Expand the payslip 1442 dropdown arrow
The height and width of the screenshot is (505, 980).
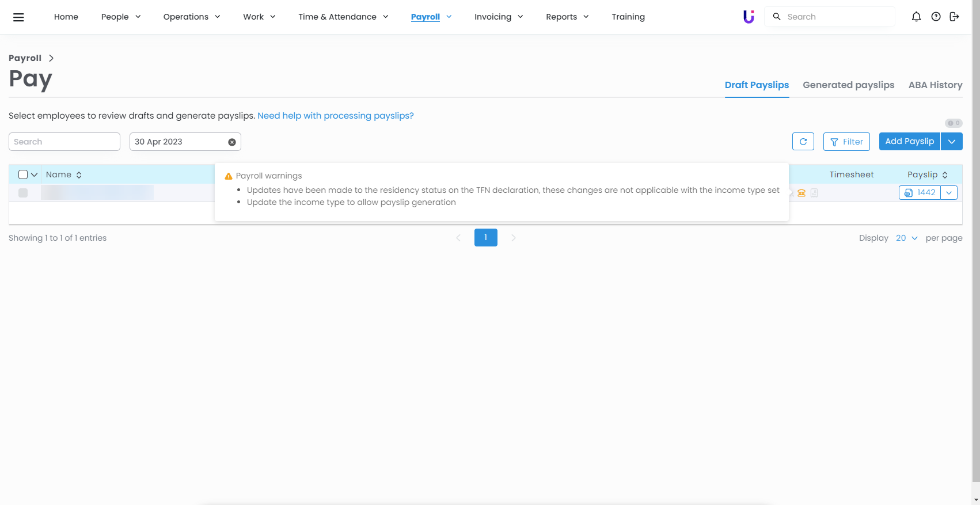coord(948,193)
